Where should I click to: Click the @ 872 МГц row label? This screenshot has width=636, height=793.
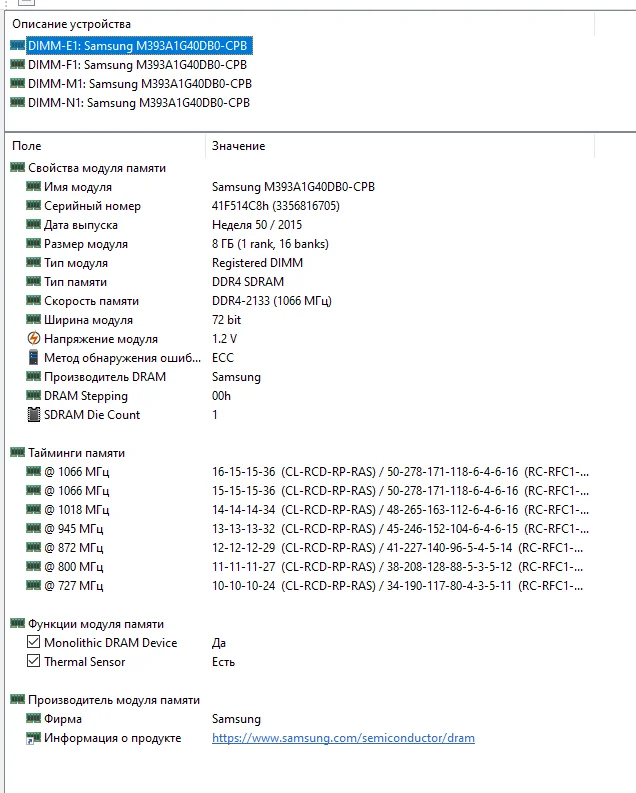point(74,548)
